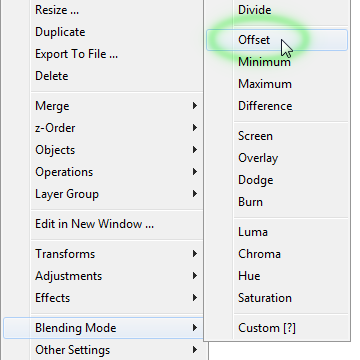Select the Dodge blending option
This screenshot has width=360, height=360.
[x=277, y=180]
